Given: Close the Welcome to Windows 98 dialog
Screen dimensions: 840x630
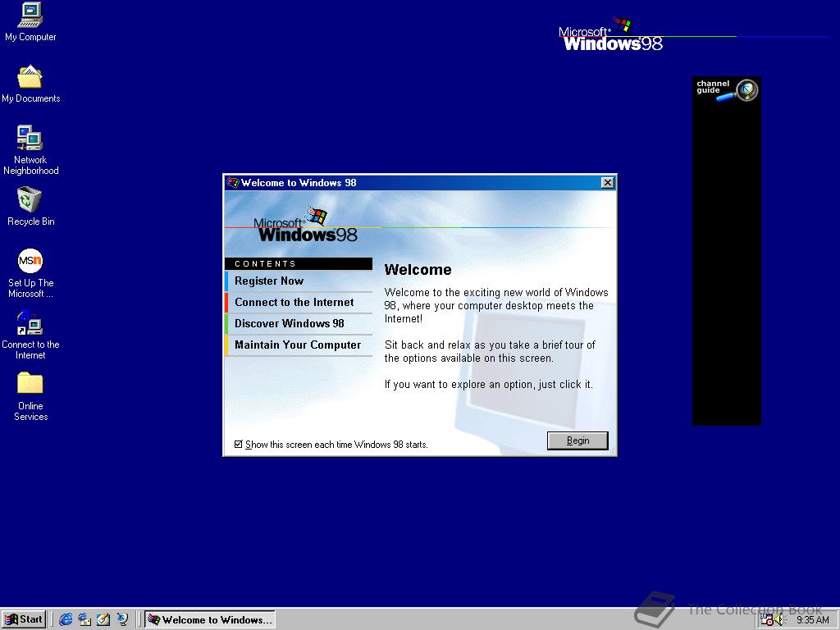Looking at the screenshot, I should pos(608,183).
